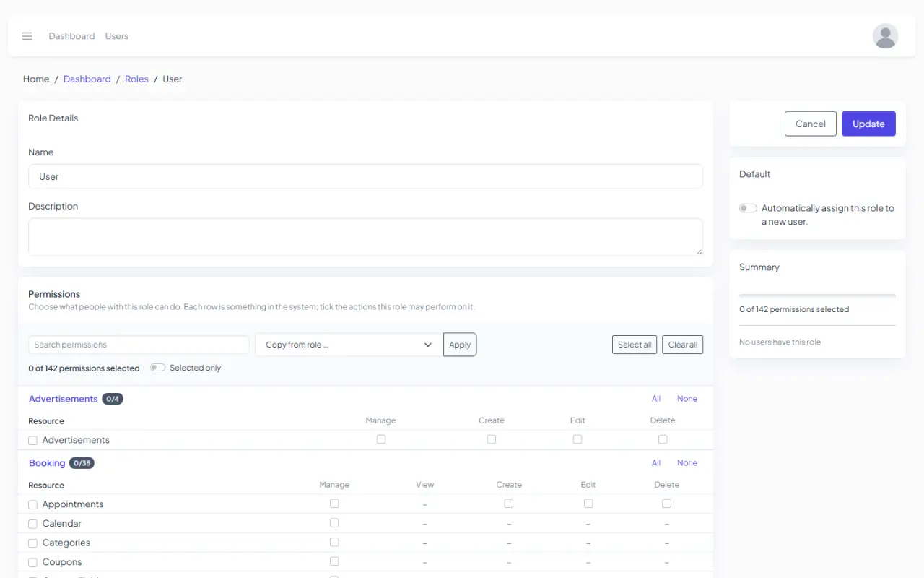Select All for Advertisements group
The image size is (924, 578).
point(656,399)
